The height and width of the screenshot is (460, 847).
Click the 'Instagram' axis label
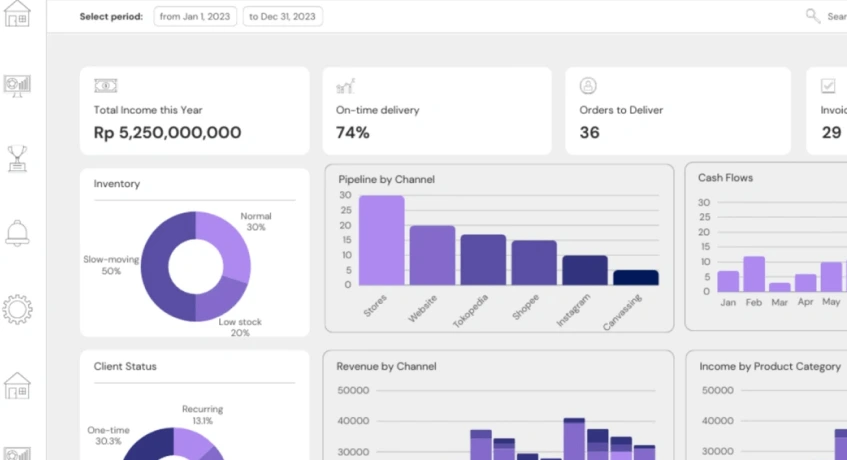pyautogui.click(x=573, y=310)
